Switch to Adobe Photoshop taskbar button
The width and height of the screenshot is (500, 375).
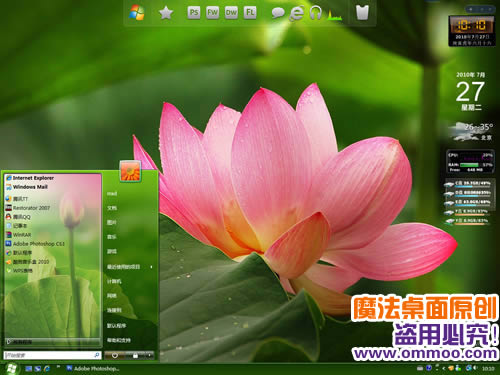click(x=93, y=368)
